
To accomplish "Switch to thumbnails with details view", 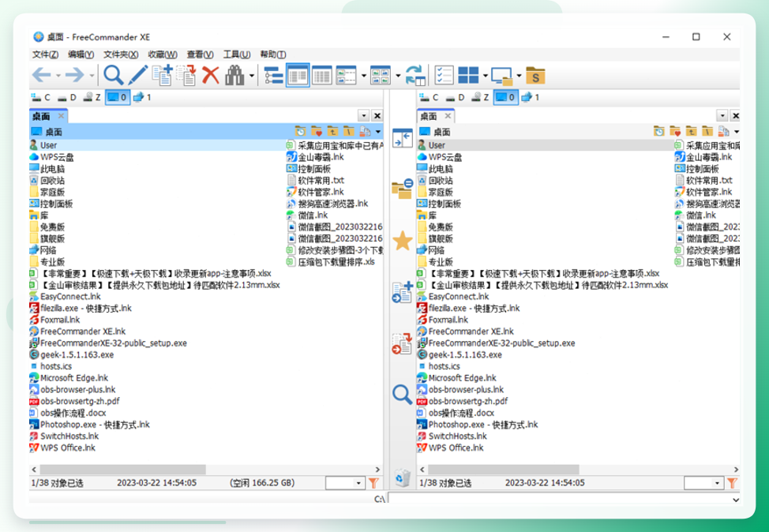I will (347, 76).
